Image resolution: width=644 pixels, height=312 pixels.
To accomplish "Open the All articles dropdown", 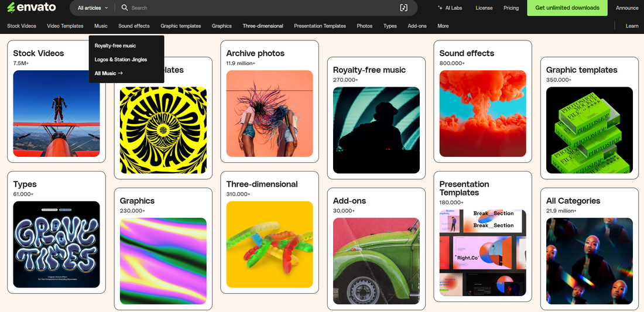I will (93, 8).
